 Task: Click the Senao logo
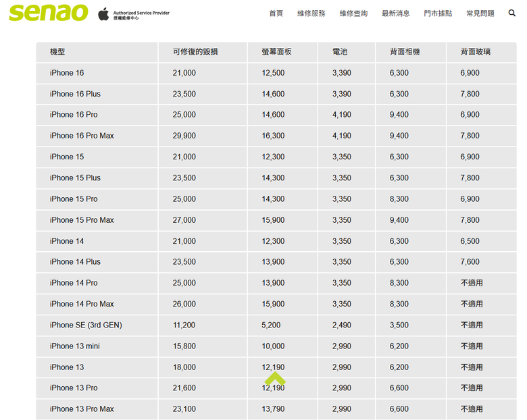(49, 13)
